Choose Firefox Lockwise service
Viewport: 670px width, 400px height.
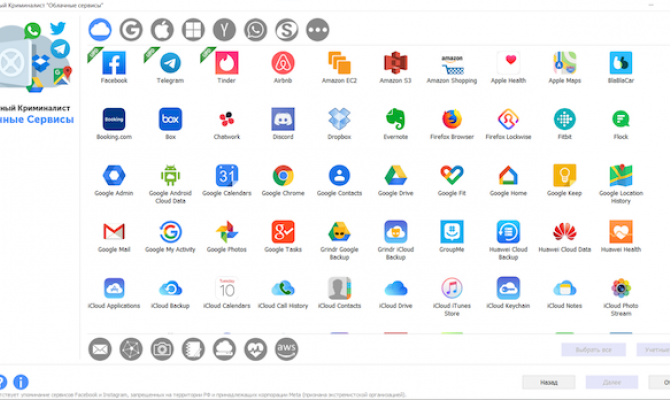click(508, 119)
